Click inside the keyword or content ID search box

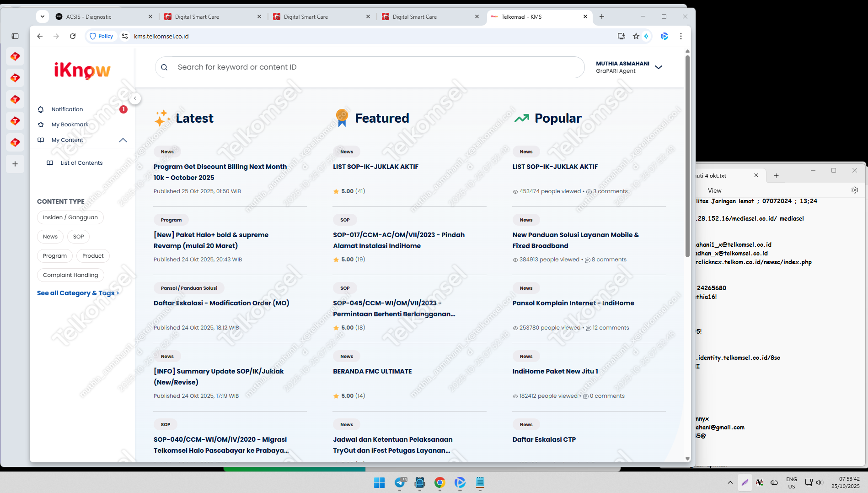pos(370,67)
